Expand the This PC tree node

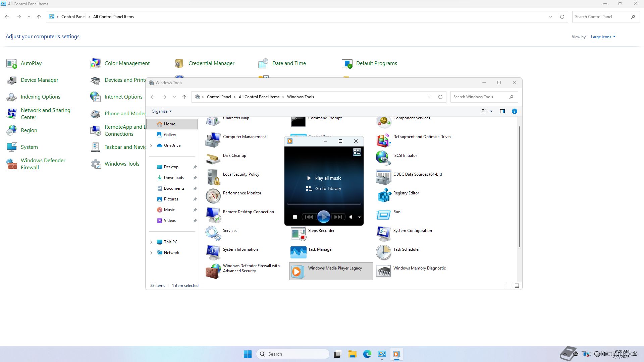pos(151,242)
